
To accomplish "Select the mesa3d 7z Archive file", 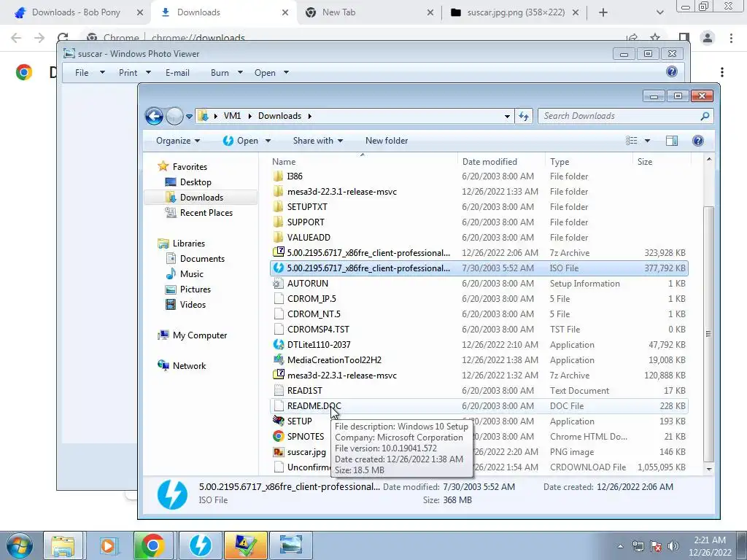I will tap(479, 376).
